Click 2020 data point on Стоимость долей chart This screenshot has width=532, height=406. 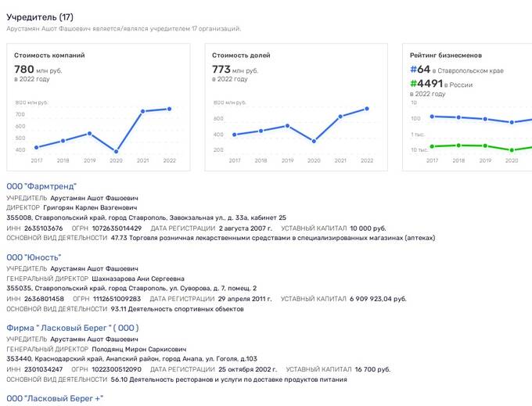tap(314, 141)
